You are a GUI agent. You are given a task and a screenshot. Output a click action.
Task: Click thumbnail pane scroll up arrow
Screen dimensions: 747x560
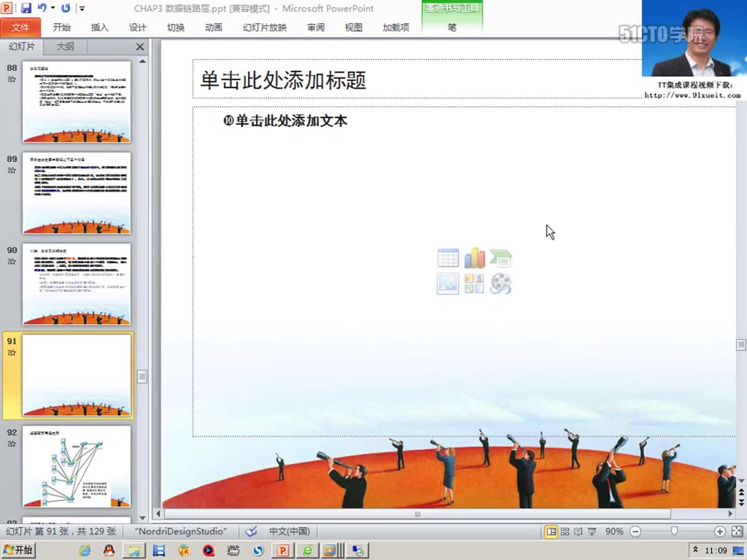[142, 61]
